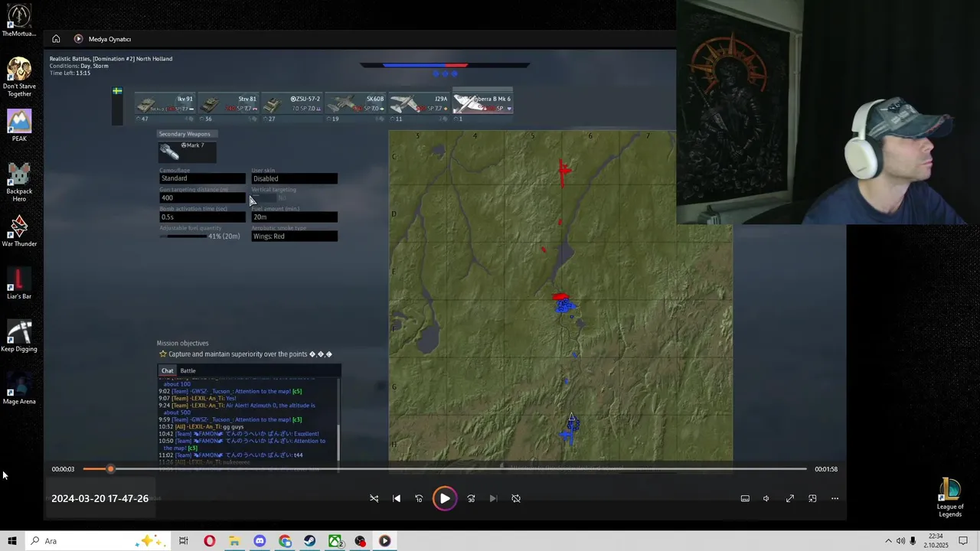Screen dimensions: 980x551
Task: Select the Strv 81 vehicle slot
Action: (227, 107)
